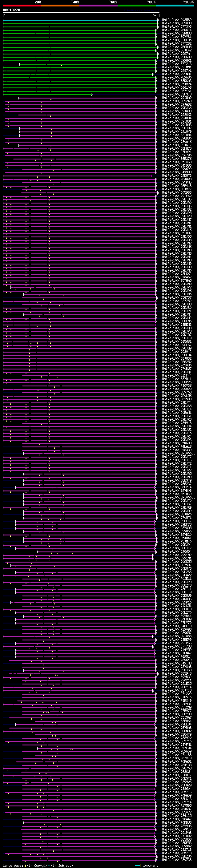Select hit label UniRef100_B3IUH4
The height and width of the screenshot is (868, 197).
(x=177, y=135)
